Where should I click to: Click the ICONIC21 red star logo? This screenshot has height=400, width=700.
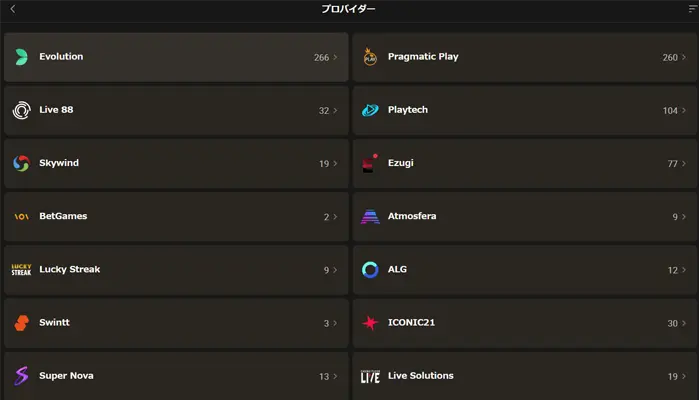(x=370, y=323)
